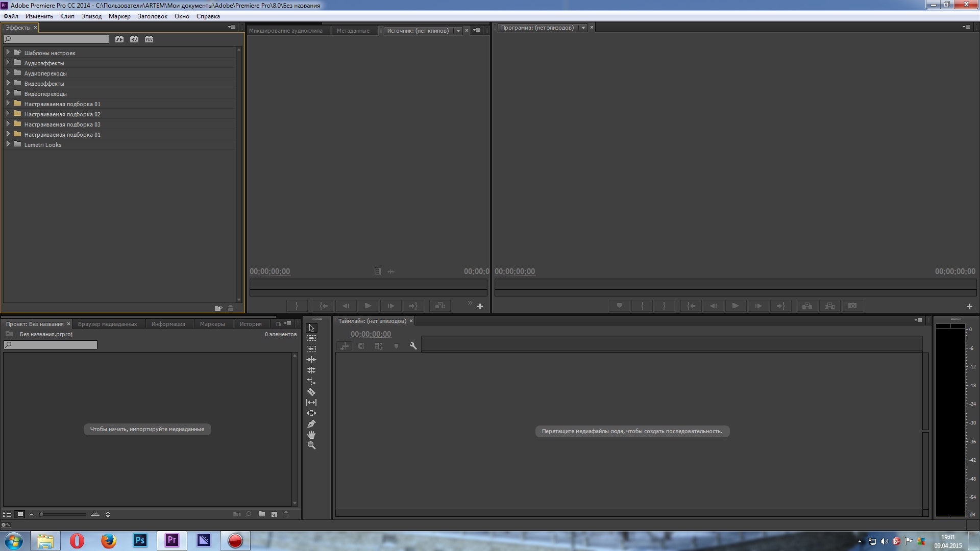Expand the Видеопереходы folder
The height and width of the screenshot is (551, 980).
click(8, 93)
